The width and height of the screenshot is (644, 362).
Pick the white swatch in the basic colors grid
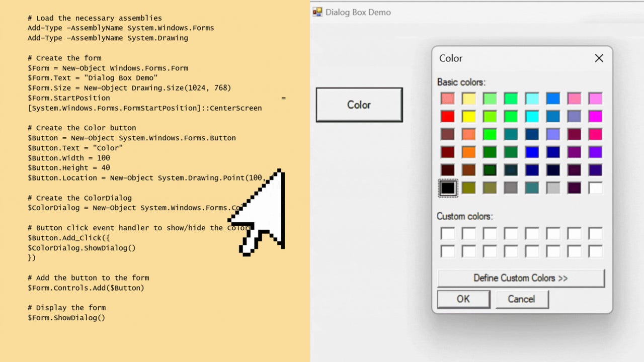595,188
